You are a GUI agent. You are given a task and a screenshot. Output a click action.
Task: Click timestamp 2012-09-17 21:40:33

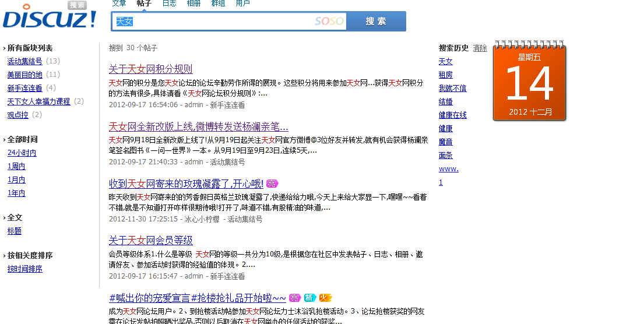[x=143, y=162]
